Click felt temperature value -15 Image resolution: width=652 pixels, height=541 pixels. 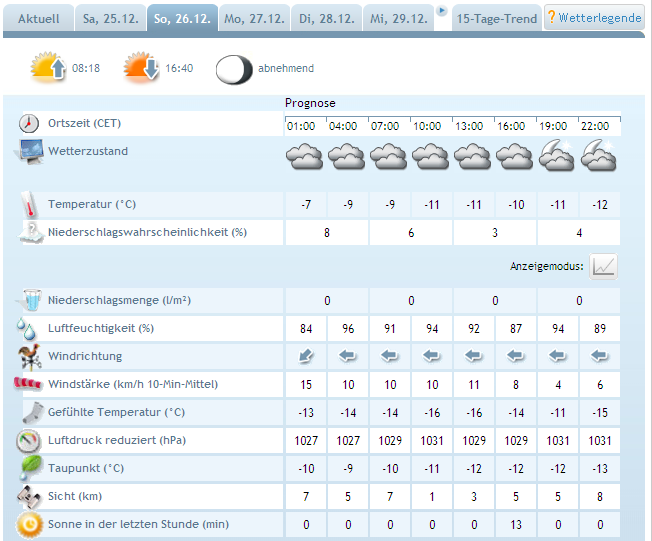(600, 413)
